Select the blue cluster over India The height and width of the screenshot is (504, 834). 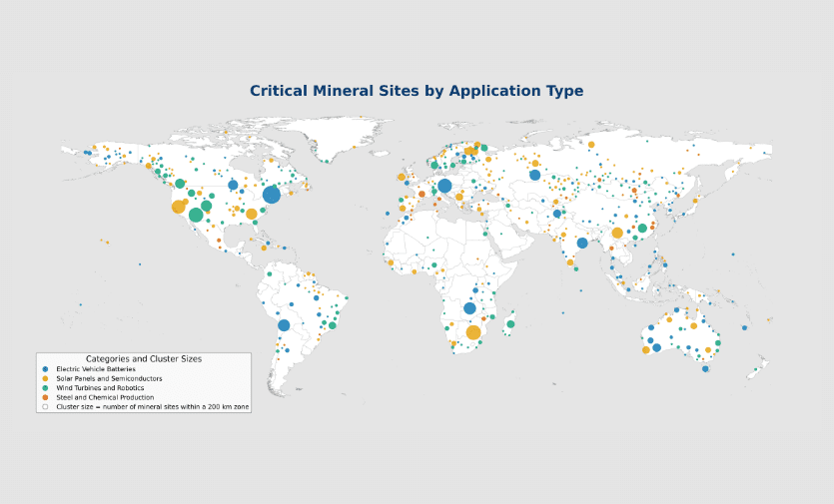582,243
